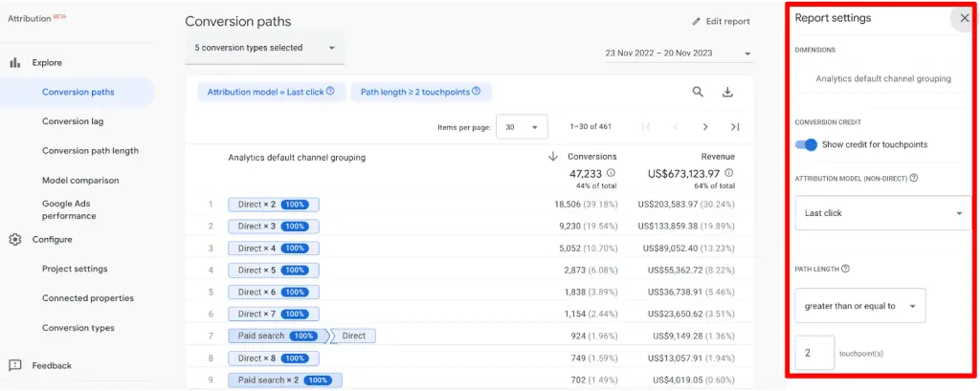
Task: Click the touchpoints number input field
Action: pyautogui.click(x=813, y=353)
